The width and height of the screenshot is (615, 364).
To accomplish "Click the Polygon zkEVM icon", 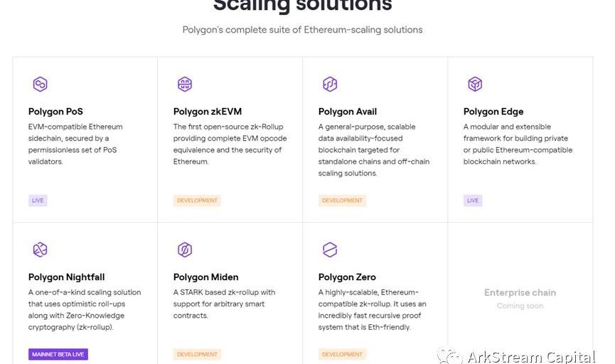I will tap(185, 85).
